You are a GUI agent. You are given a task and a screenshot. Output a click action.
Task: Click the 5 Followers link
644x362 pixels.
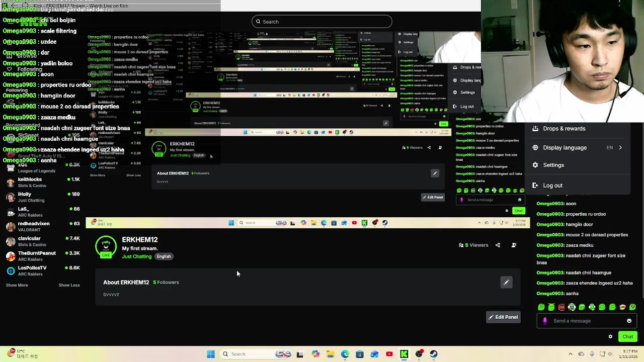point(166,283)
